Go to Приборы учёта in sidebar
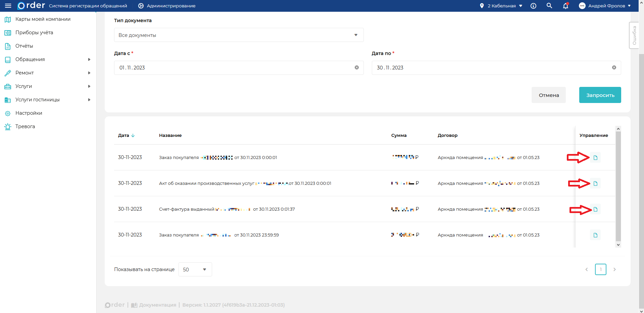Screen dimensions: 644x313 point(34,33)
